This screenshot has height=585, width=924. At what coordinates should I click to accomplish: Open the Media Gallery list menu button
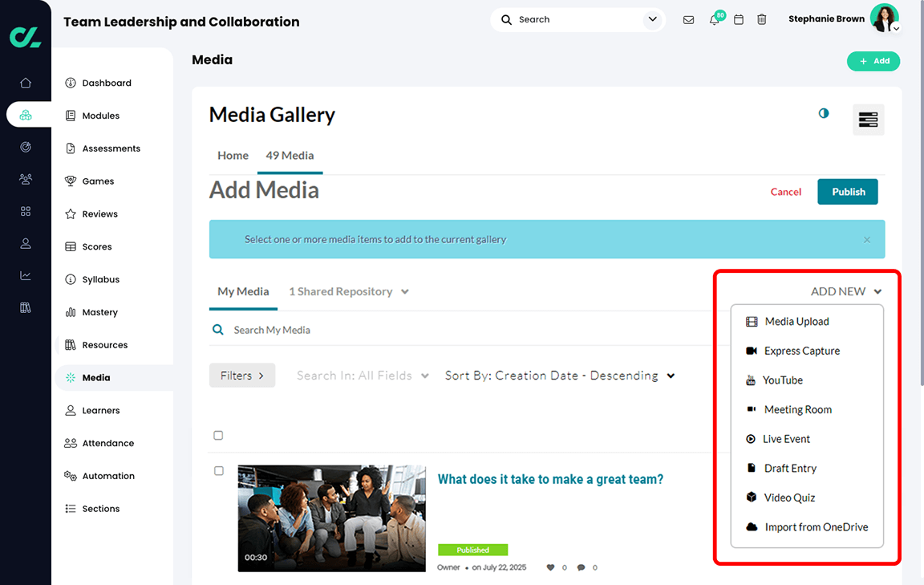pyautogui.click(x=868, y=120)
